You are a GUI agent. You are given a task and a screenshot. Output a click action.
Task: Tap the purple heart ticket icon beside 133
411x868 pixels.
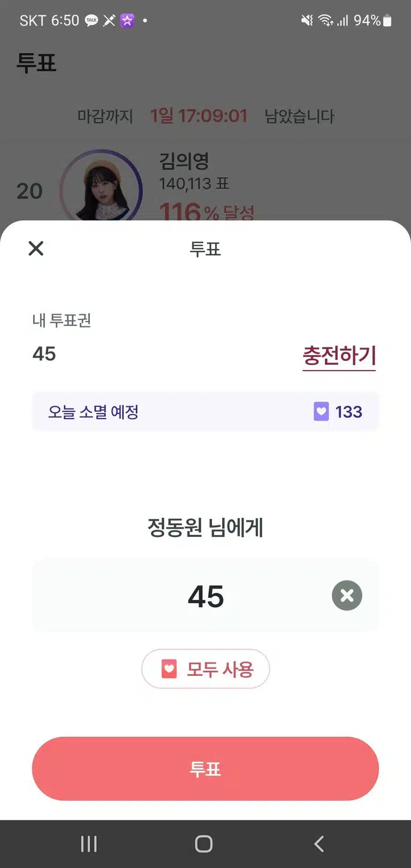coord(321,412)
